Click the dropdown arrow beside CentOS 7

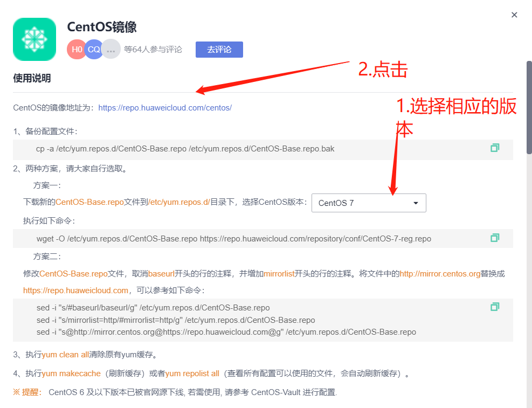(x=416, y=203)
